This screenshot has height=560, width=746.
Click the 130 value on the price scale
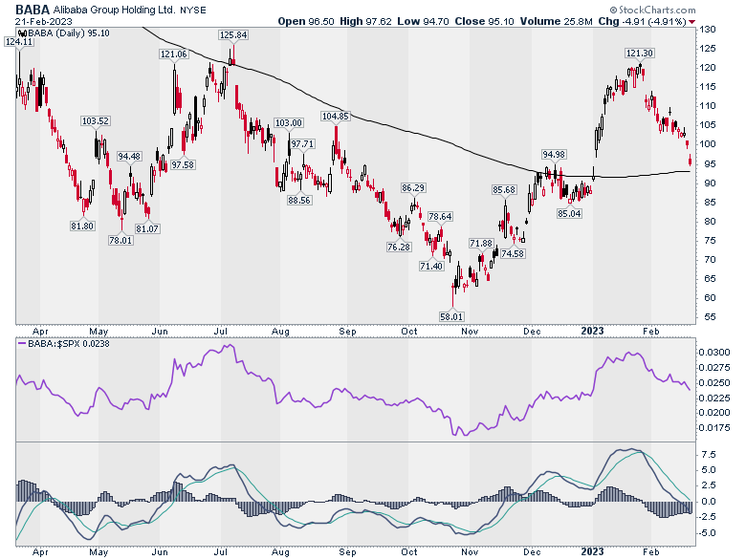pyautogui.click(x=708, y=30)
